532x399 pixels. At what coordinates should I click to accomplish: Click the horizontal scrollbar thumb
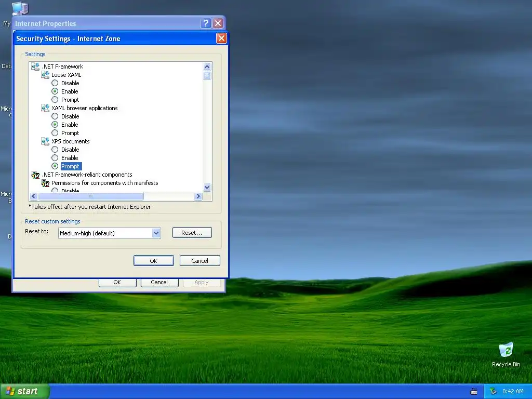click(91, 196)
